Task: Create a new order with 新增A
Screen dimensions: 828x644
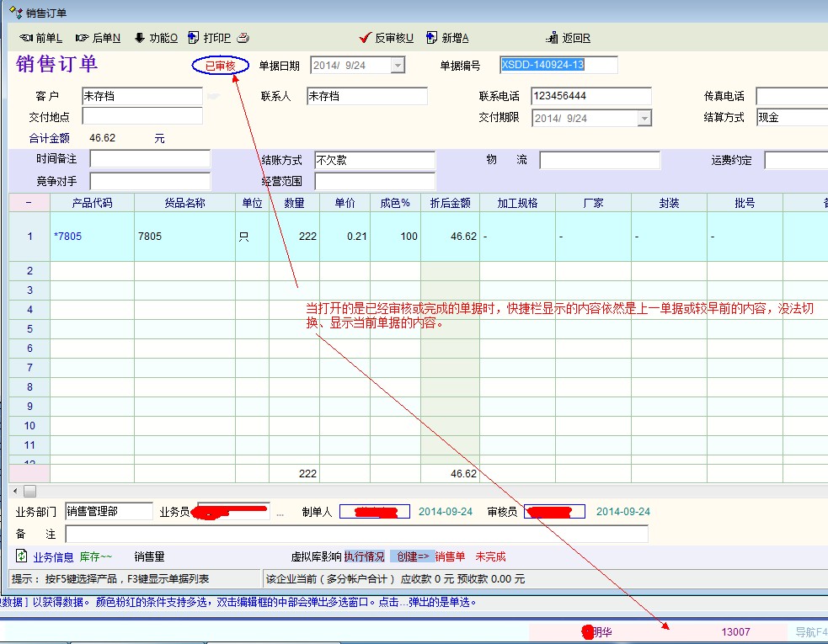Action: click(x=447, y=38)
